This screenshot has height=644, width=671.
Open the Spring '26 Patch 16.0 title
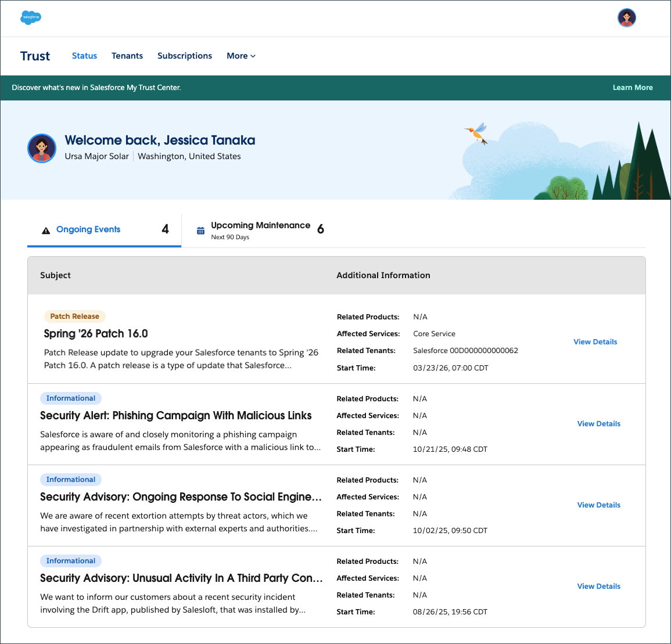point(96,334)
